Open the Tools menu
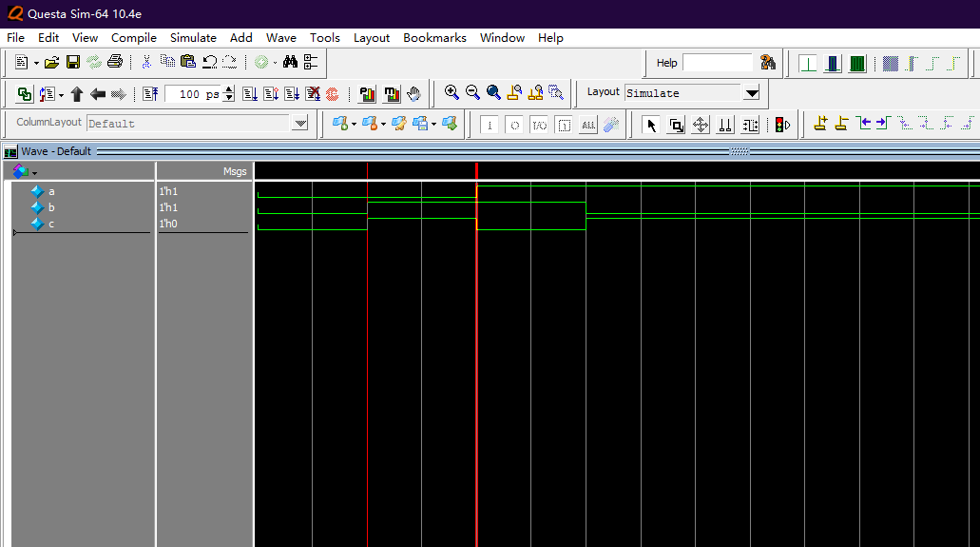The image size is (980, 547). [325, 37]
